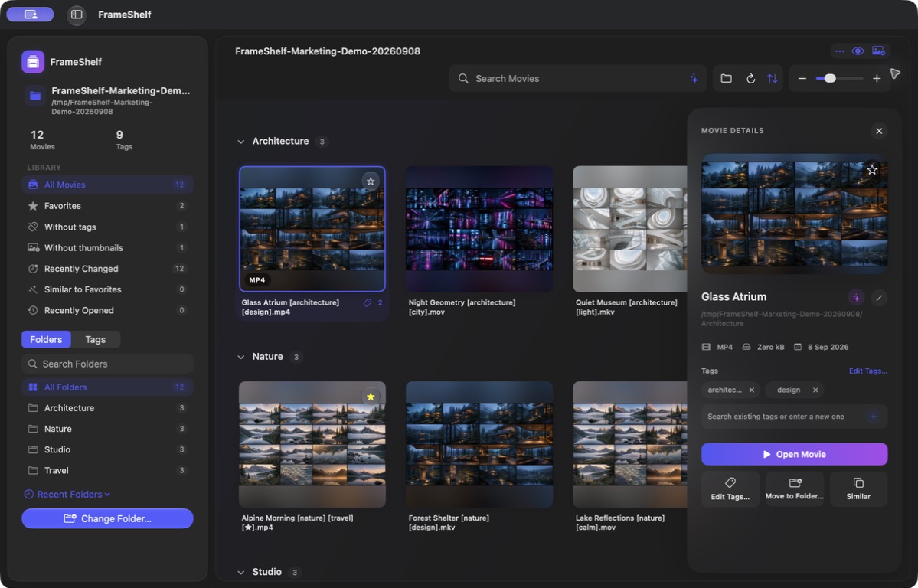
Task: Adjust the thumbnail size slider
Action: pyautogui.click(x=840, y=79)
